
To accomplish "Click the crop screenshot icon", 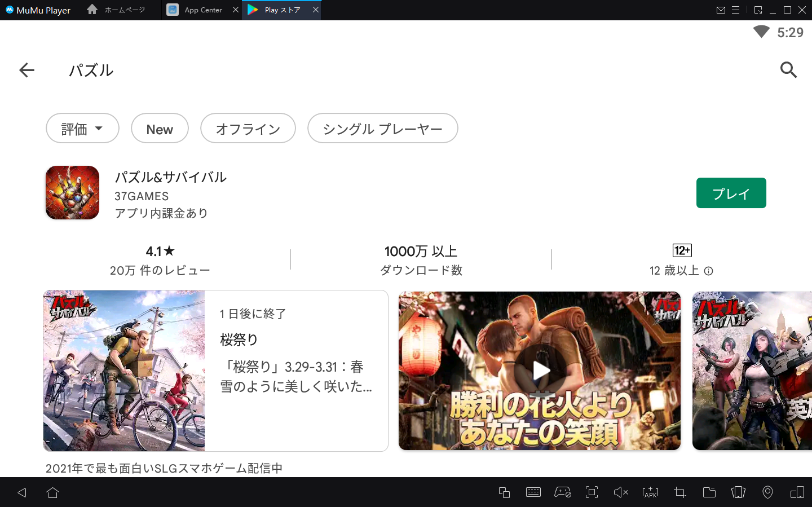I will click(x=679, y=492).
